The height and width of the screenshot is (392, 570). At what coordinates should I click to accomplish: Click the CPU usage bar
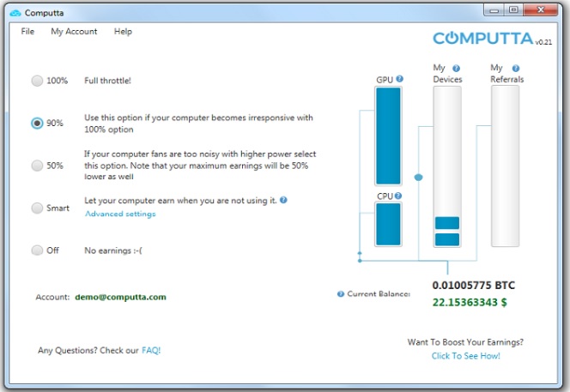(388, 224)
